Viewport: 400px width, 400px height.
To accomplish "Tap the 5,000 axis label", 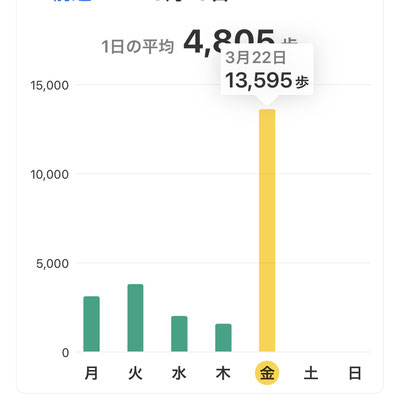I will (52, 264).
